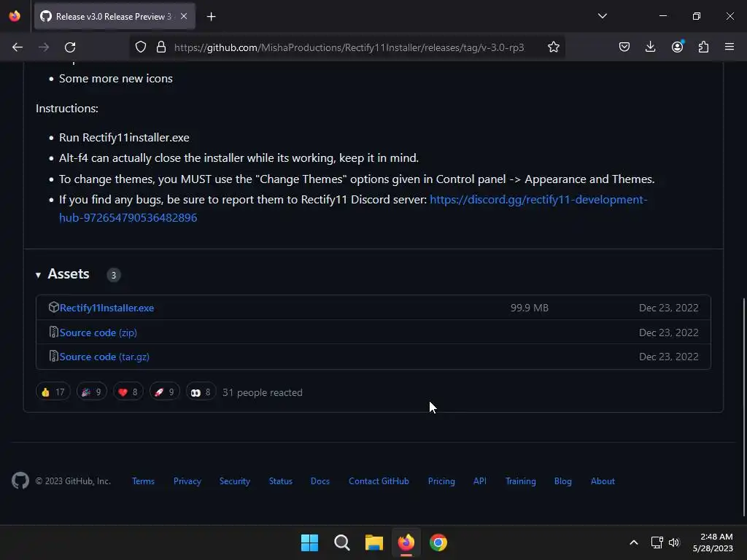This screenshot has width=747, height=560.
Task: Open the Contact GitHub footer link
Action: coord(379,481)
